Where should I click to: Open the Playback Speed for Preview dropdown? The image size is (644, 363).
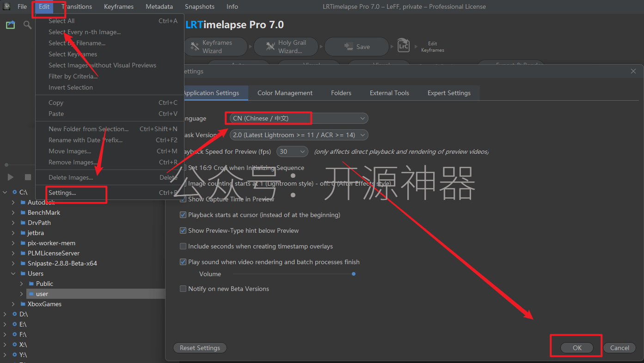pos(292,151)
